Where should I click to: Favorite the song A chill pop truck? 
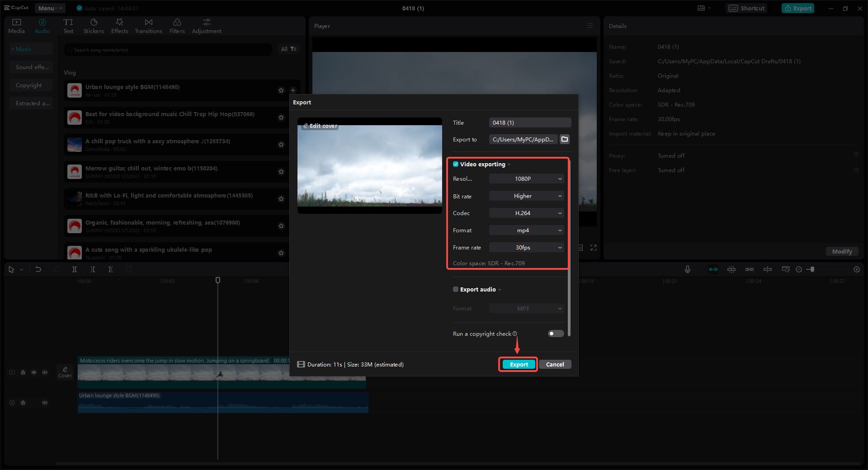coord(281,145)
